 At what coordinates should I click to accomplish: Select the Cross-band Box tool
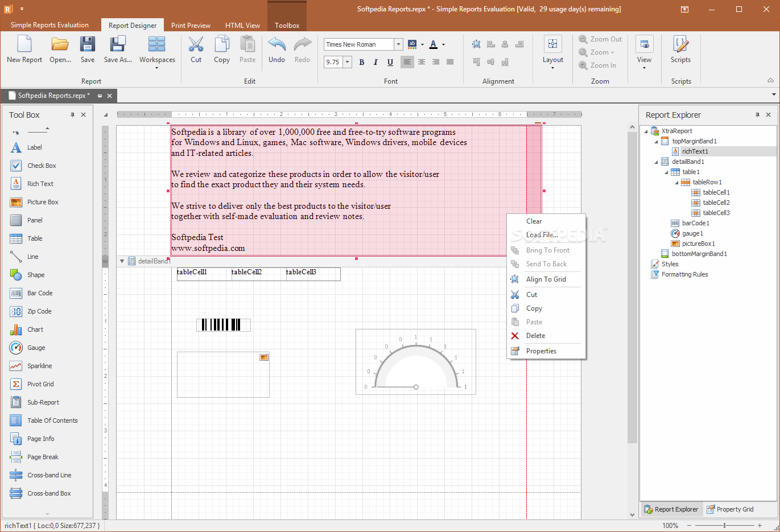click(x=48, y=493)
